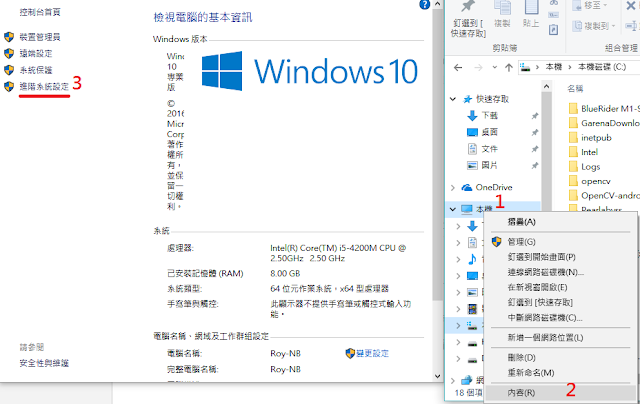Click navigation pane scrollbar up arrow
The width and height of the screenshot is (640, 404).
pos(547,87)
